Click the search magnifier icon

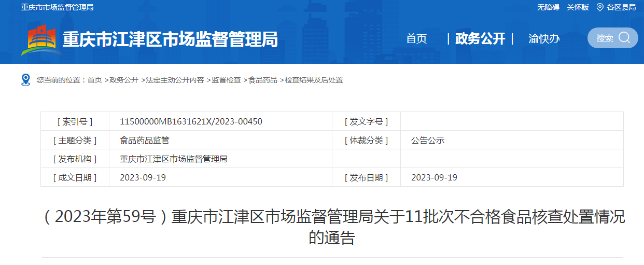[x=624, y=38]
